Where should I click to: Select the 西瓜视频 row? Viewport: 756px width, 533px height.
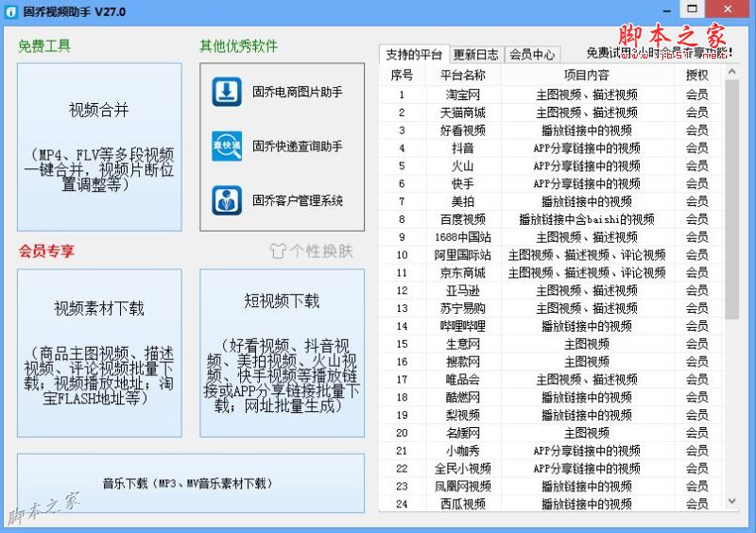(551, 504)
